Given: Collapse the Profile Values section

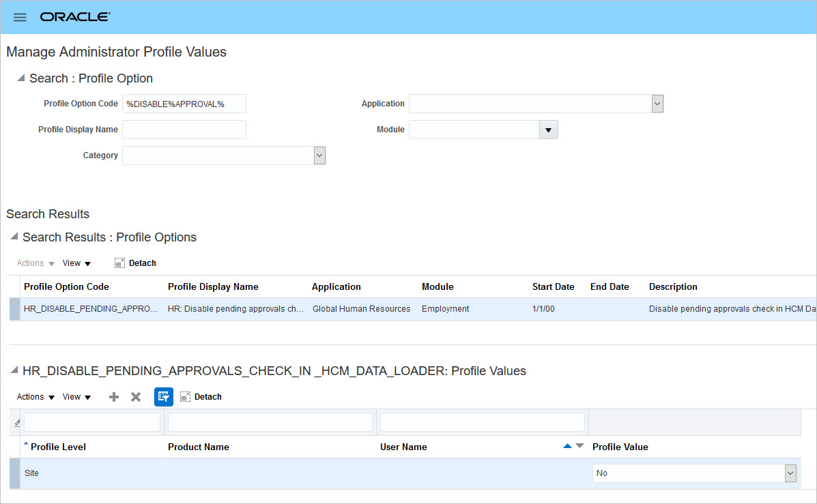Looking at the screenshot, I should (x=14, y=370).
